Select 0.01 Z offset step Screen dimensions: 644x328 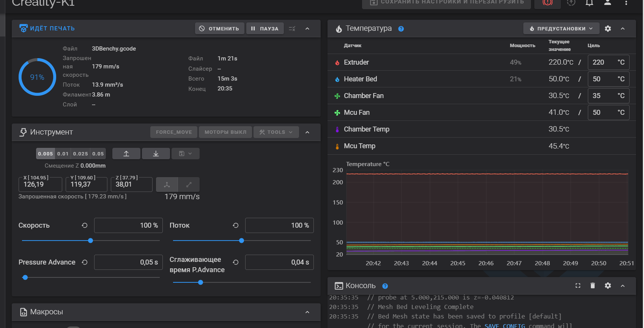[x=63, y=154]
